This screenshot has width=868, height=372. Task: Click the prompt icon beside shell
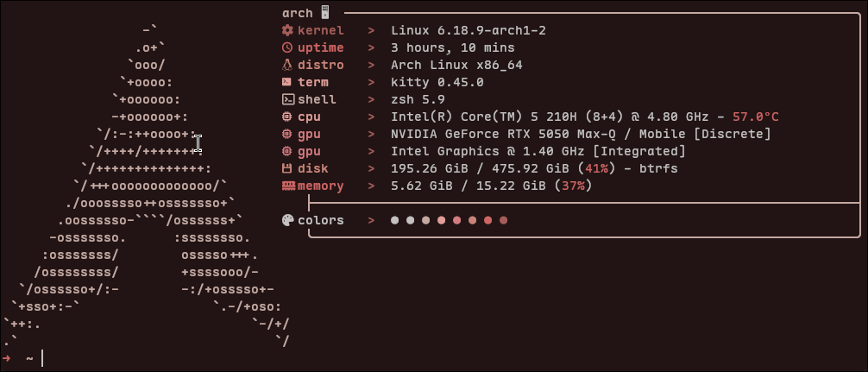pos(288,99)
